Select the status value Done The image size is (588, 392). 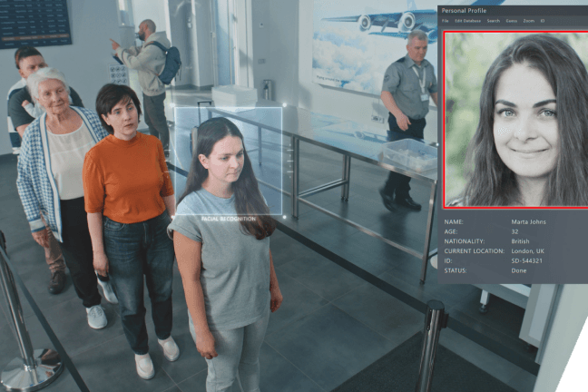(x=519, y=270)
